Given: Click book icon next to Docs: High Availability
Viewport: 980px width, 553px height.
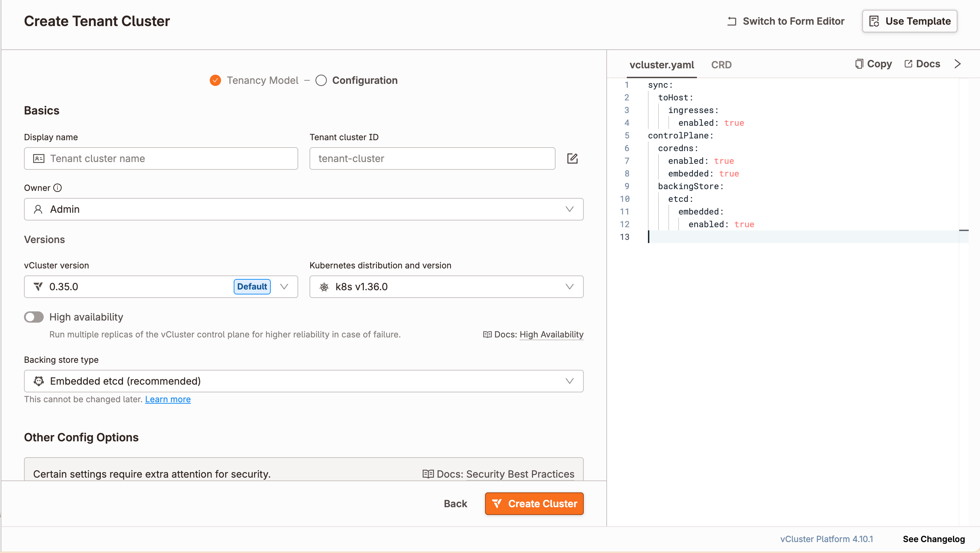Looking at the screenshot, I should 487,335.
